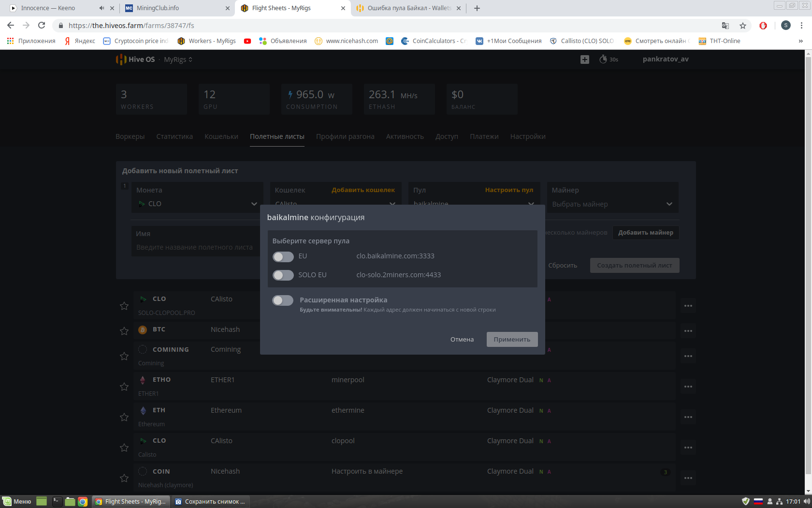Image resolution: width=812 pixels, height=508 pixels.
Task: Click the Применить button
Action: 512,339
